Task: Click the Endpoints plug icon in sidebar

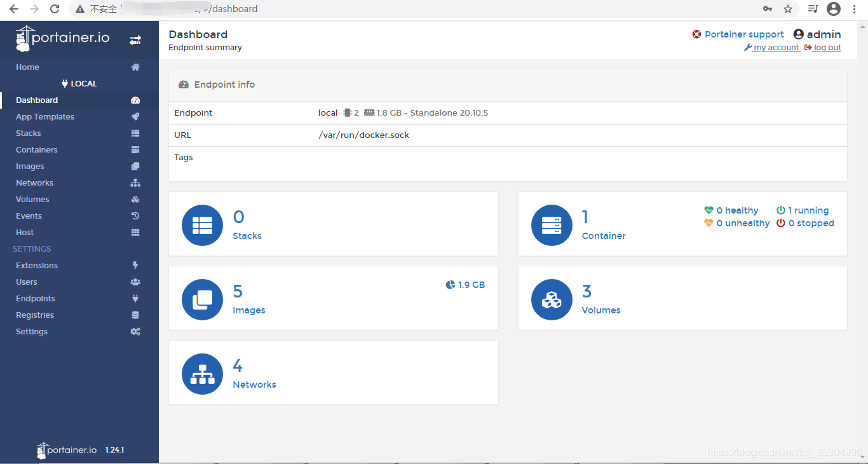Action: 135,299
